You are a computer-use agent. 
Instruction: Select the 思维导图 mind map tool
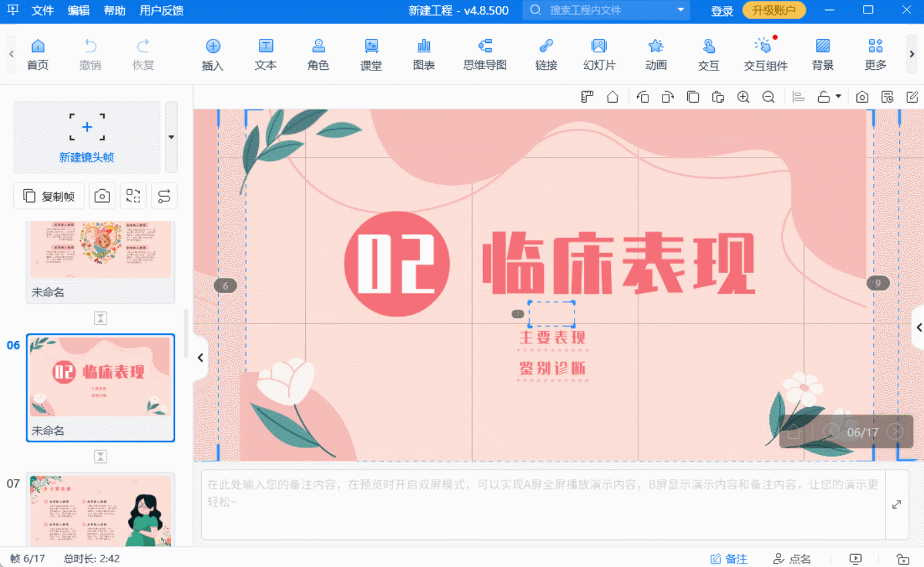click(x=484, y=54)
